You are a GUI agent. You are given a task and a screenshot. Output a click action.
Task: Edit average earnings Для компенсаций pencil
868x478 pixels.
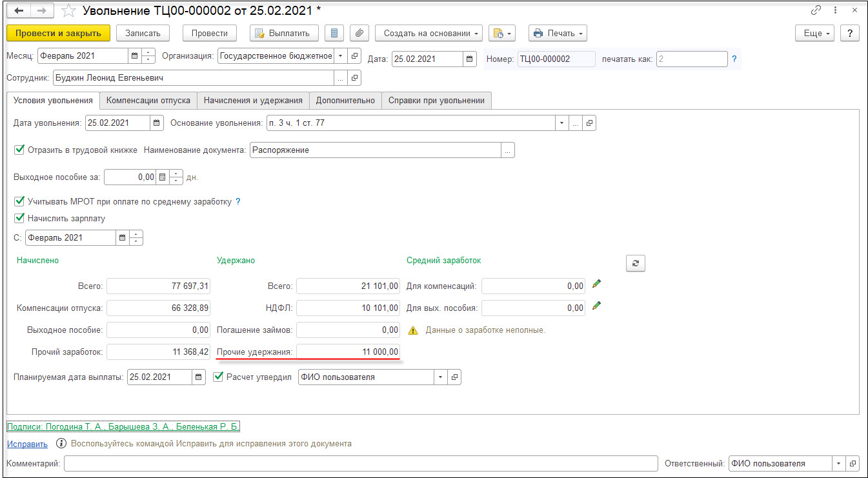pyautogui.click(x=596, y=283)
